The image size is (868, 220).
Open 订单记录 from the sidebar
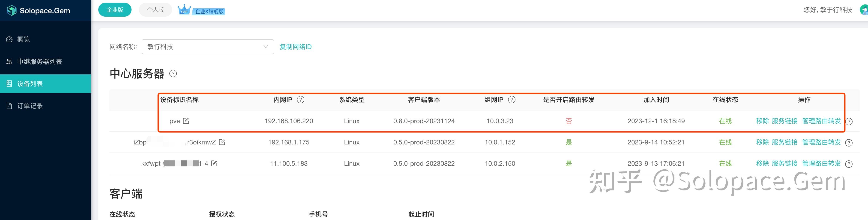point(30,106)
